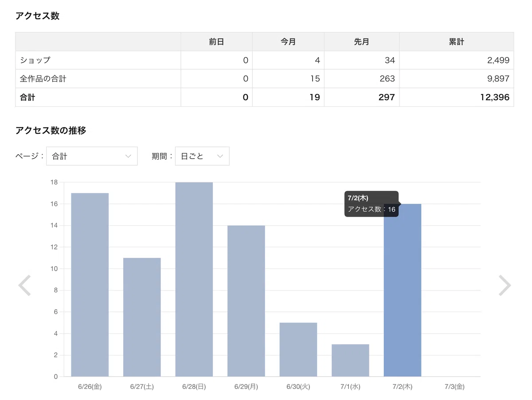Image resolution: width=532 pixels, height=400 pixels.
Task: Click the 6/28(日) axis label
Action: (194, 387)
